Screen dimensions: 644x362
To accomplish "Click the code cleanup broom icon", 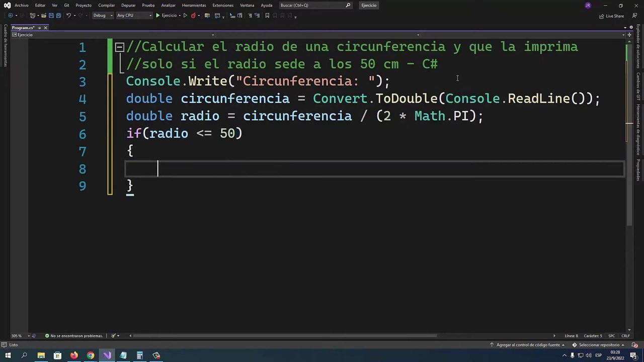I will click(114, 336).
